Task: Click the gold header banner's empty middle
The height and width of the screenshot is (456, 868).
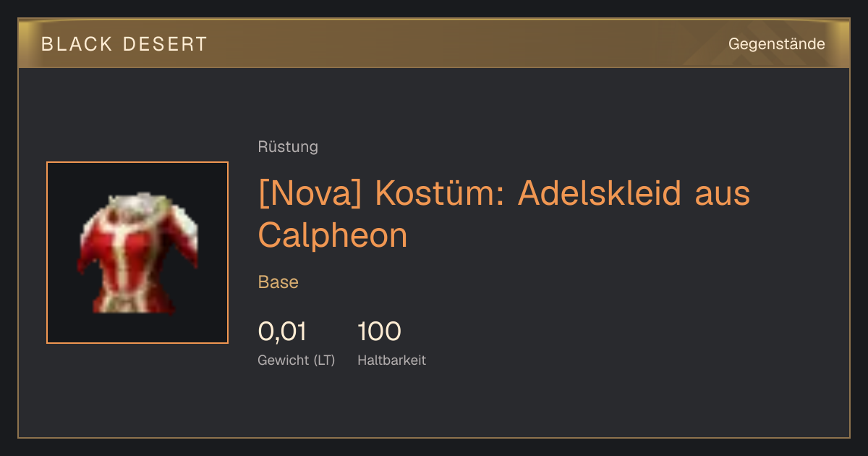Action: point(463,44)
